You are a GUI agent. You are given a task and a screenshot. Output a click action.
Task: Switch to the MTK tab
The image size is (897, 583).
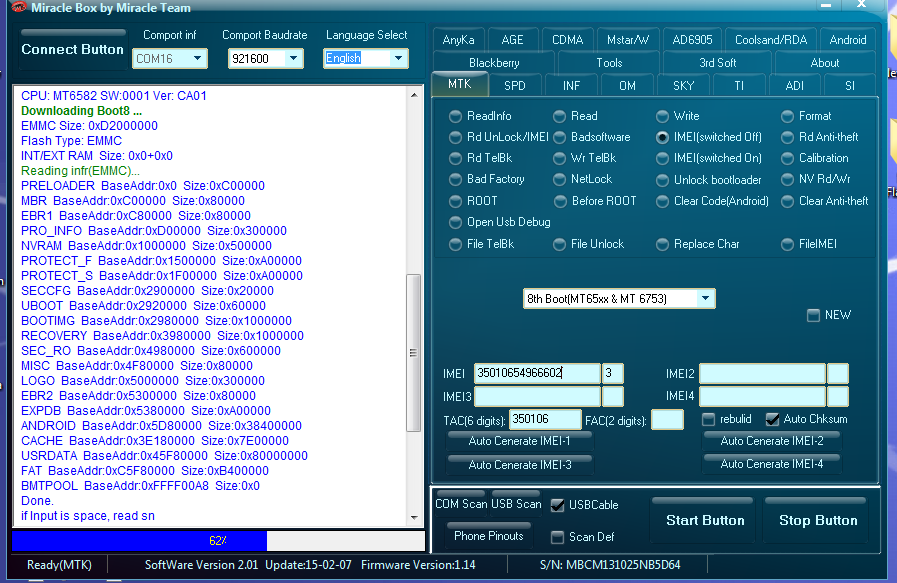pos(460,84)
